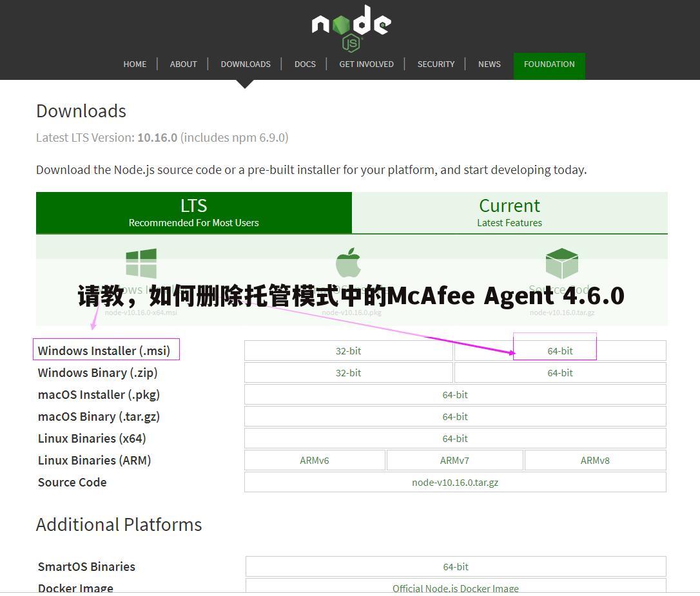Click the green Source Code box icon
Image resolution: width=700 pixels, height=596 pixels.
coord(561,263)
